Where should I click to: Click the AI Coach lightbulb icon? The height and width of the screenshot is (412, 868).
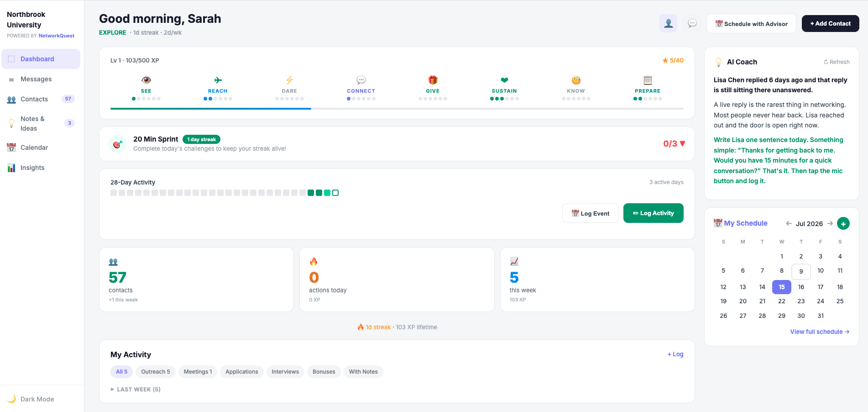[718, 62]
